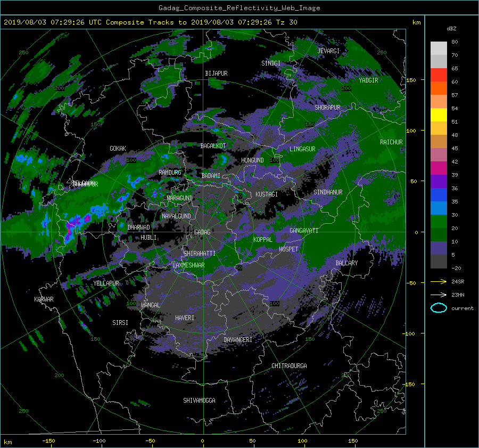Click the YADGIR city label
Image resolution: width=479 pixels, height=448 pixels.
(368, 80)
